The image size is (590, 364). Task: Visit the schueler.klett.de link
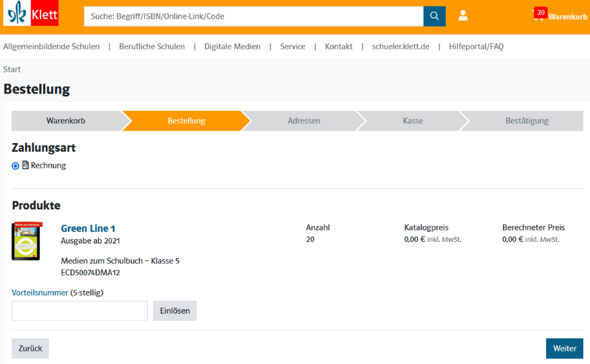tap(400, 46)
